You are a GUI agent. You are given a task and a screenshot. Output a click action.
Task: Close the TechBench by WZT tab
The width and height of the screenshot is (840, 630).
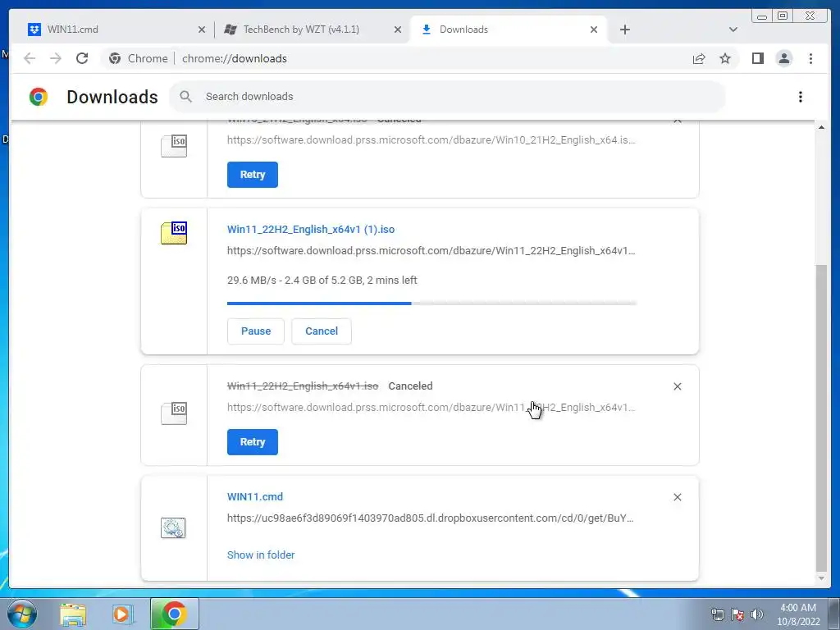click(x=398, y=30)
